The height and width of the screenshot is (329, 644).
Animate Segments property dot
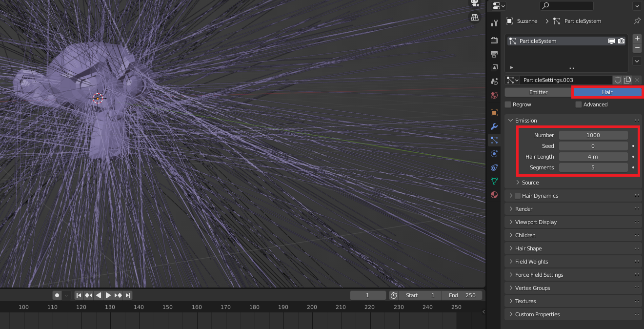[x=633, y=167]
